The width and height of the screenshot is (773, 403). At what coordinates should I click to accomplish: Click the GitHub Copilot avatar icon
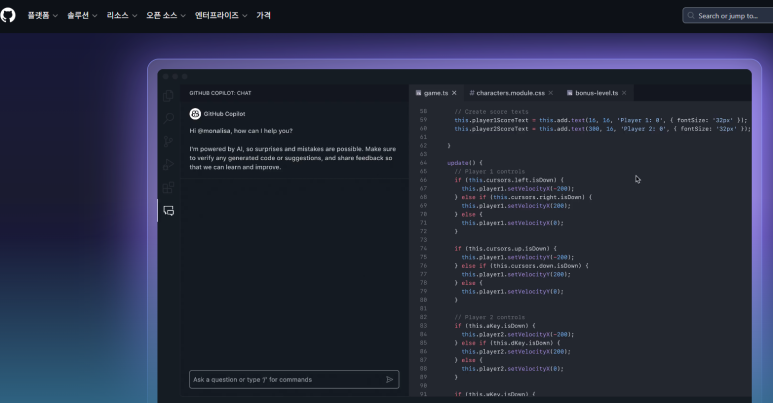195,114
